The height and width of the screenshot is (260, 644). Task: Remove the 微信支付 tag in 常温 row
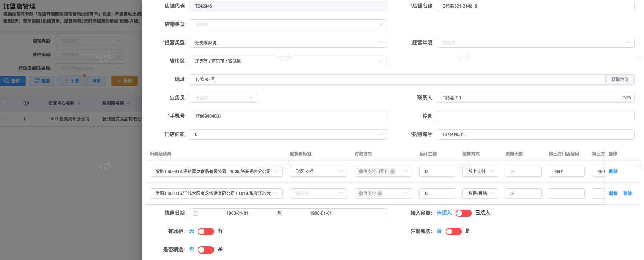pyautogui.click(x=380, y=193)
